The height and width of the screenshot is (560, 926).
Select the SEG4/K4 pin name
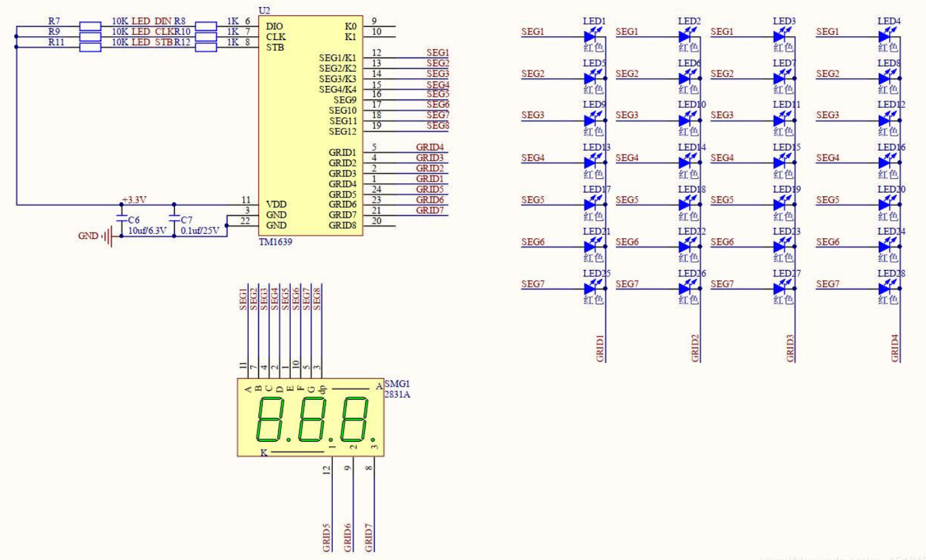(x=337, y=89)
